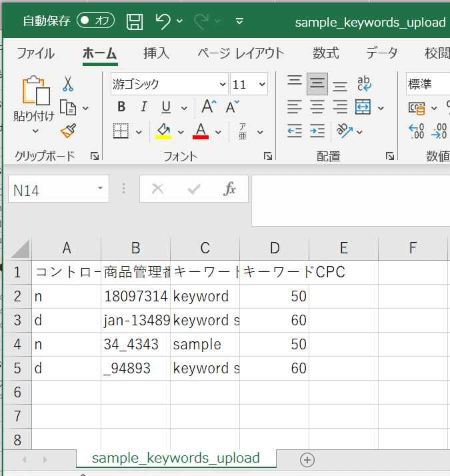Expand the 貼り付け options arrow

pos(35,131)
